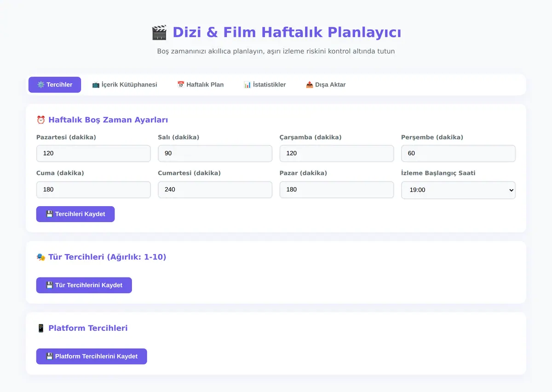
Task: Switch to İçerik Kütüphanesi tab
Action: (125, 85)
